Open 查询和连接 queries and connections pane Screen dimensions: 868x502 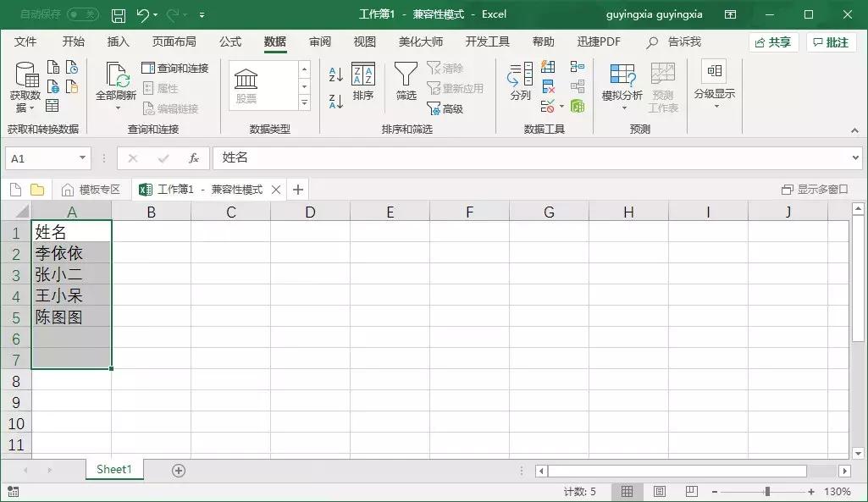click(174, 64)
